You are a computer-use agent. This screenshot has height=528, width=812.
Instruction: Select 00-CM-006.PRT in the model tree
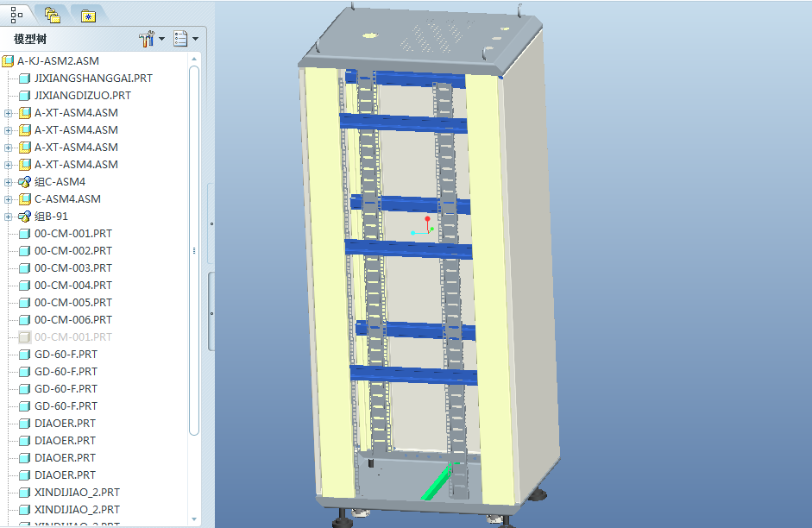coord(73,320)
